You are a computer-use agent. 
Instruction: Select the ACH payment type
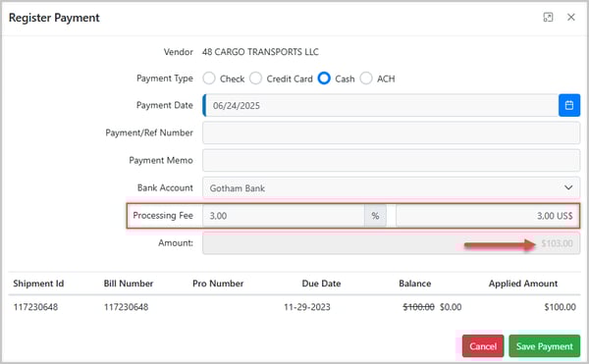coord(366,78)
